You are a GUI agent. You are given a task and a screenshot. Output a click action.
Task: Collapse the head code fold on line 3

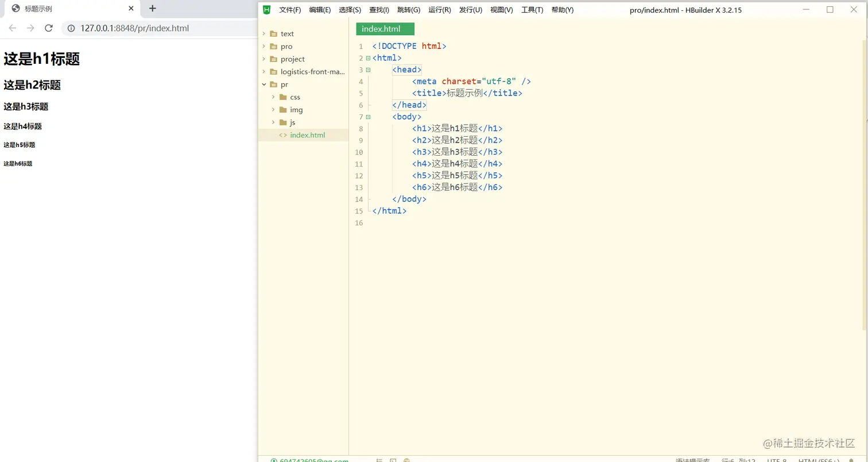tap(368, 70)
